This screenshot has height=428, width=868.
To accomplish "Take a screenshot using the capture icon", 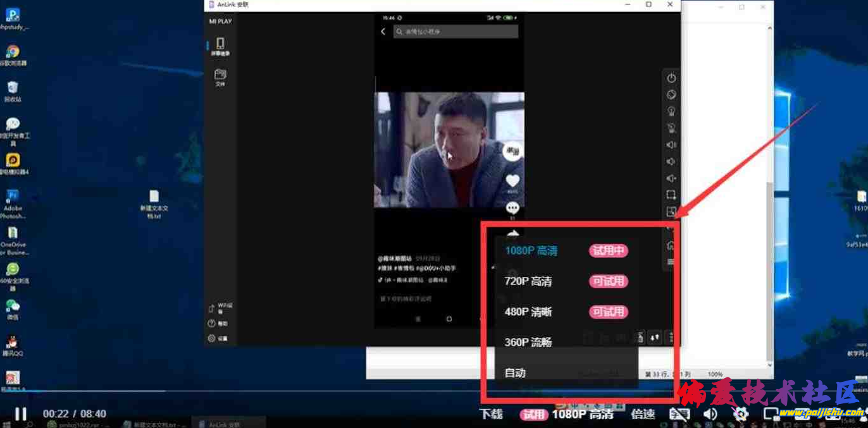I will [671, 194].
